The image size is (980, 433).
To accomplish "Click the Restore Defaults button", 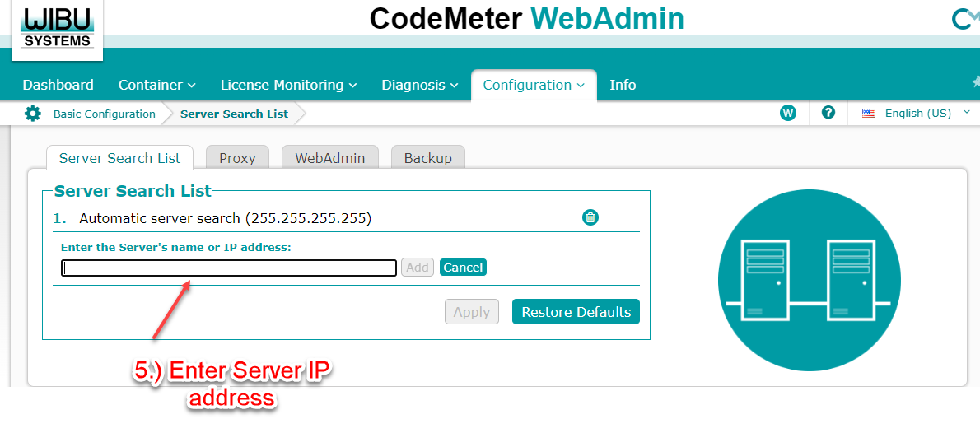I will 576,312.
